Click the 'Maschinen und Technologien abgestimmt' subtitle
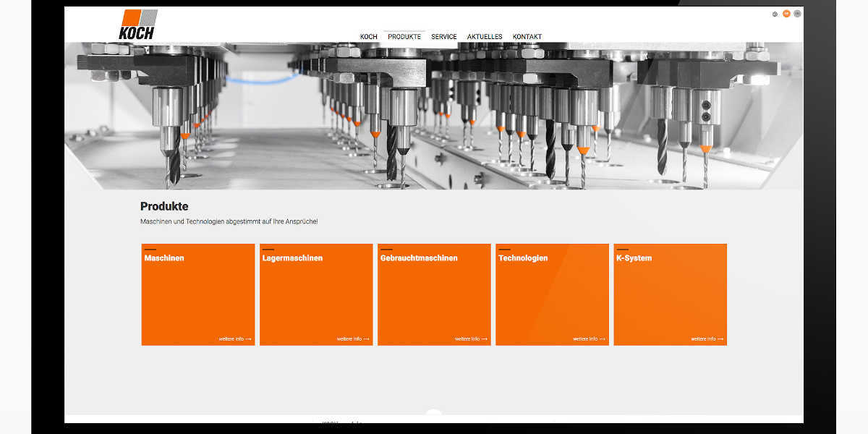 [x=229, y=221]
